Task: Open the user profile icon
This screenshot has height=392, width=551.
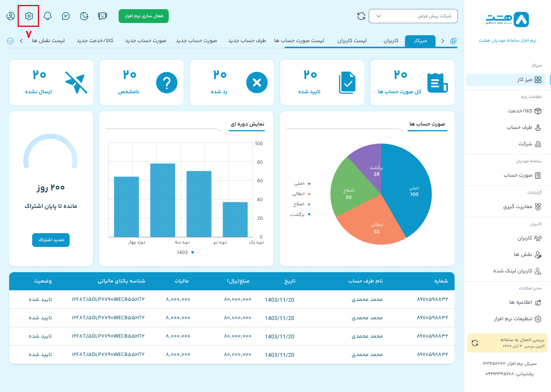Action: pyautogui.click(x=11, y=16)
